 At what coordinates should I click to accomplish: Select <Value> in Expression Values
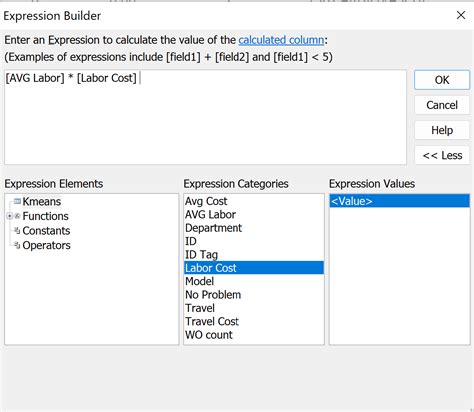click(x=399, y=201)
